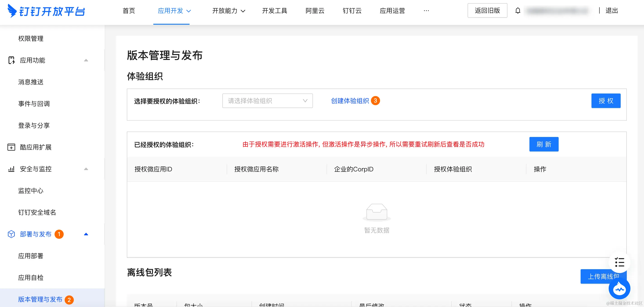Image resolution: width=644 pixels, height=307 pixels.
Task: Click the 创建体验组织 link
Action: [x=350, y=101]
